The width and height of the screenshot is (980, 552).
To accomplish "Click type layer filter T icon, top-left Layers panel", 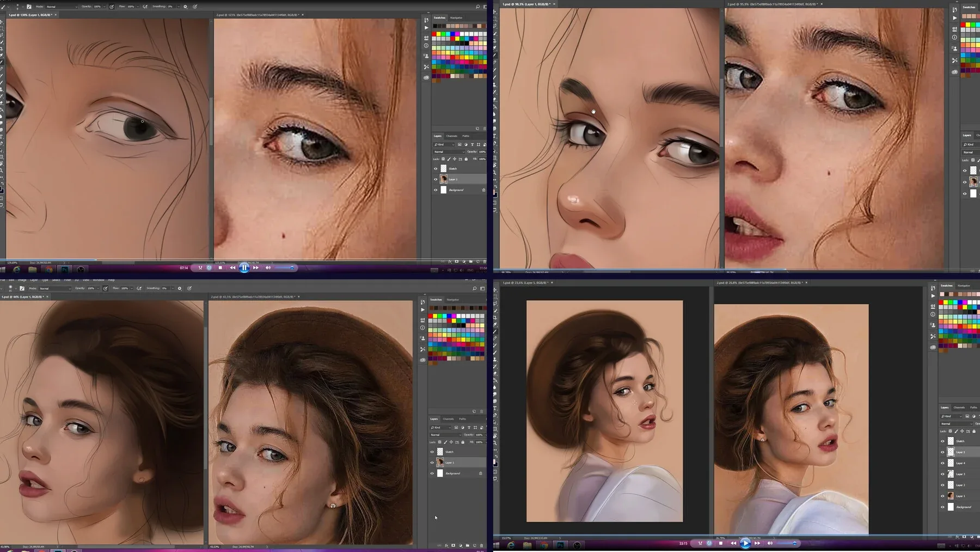I will [x=472, y=144].
